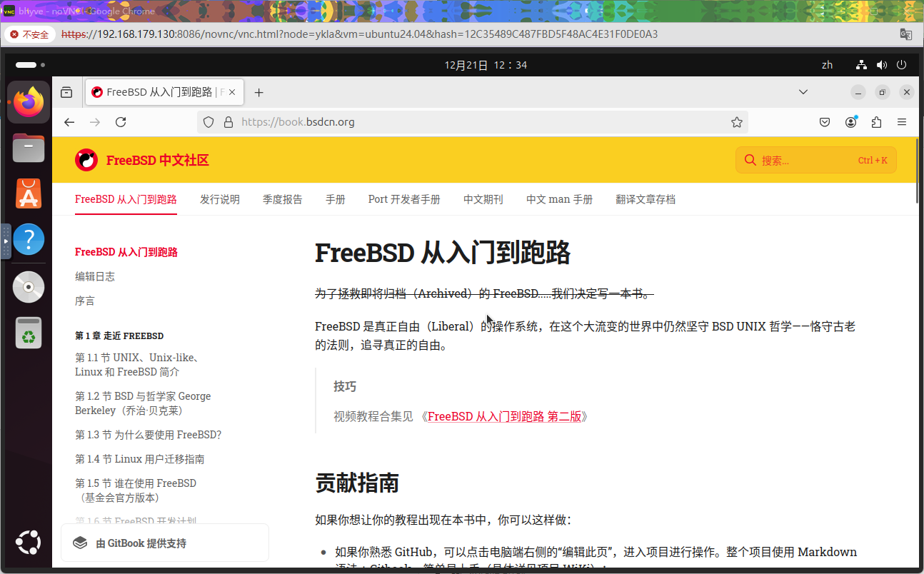Image resolution: width=924 pixels, height=574 pixels.
Task: Open the 翻译文章存档 nav tab
Action: pyautogui.click(x=646, y=199)
